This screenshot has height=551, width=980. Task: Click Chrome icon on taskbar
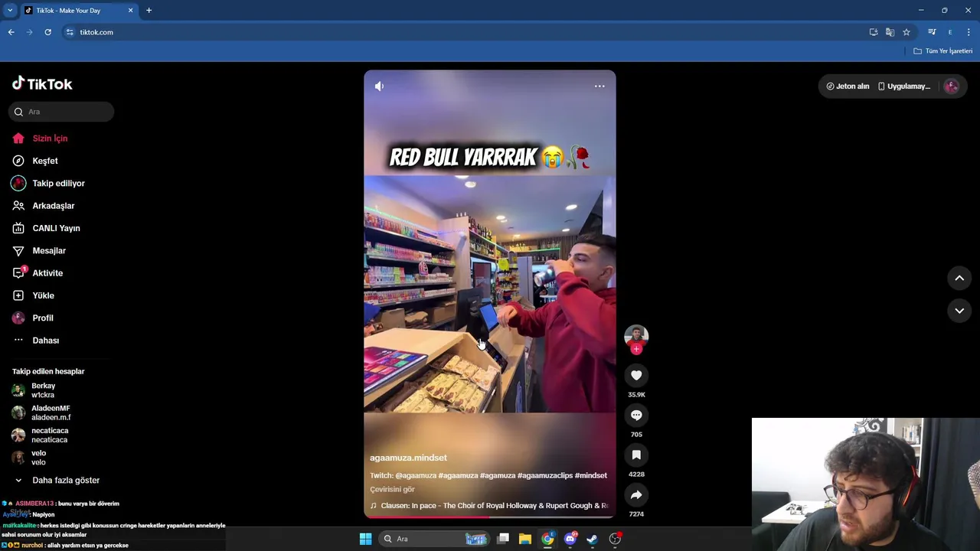point(547,539)
